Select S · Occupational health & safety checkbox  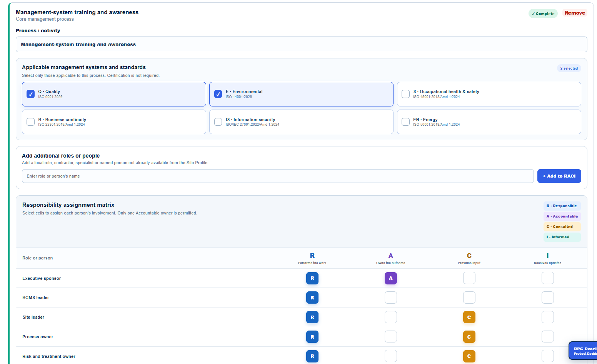click(405, 94)
